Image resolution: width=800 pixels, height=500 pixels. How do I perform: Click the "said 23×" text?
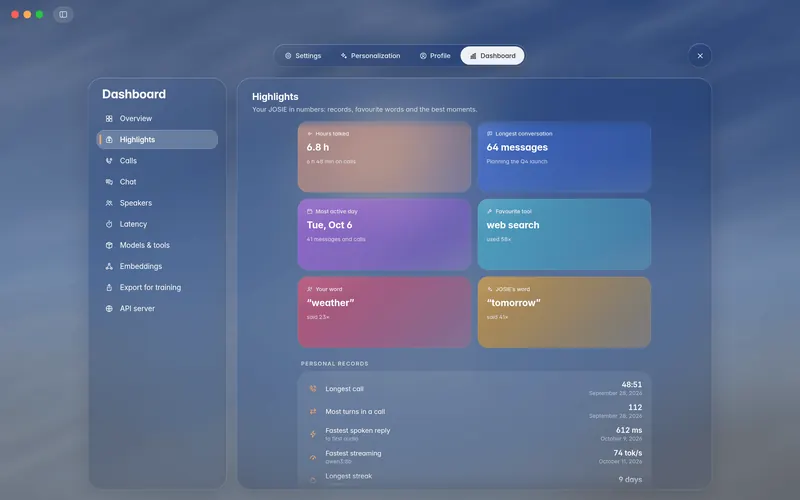pyautogui.click(x=318, y=317)
